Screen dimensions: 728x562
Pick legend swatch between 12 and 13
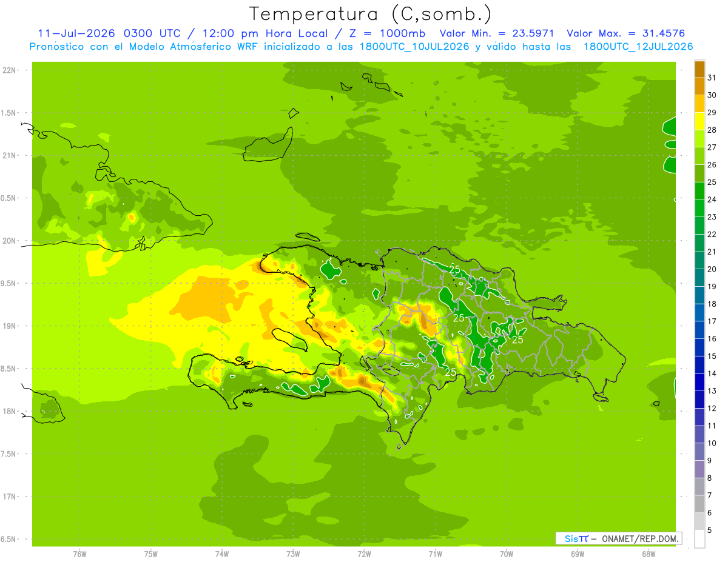click(699, 399)
